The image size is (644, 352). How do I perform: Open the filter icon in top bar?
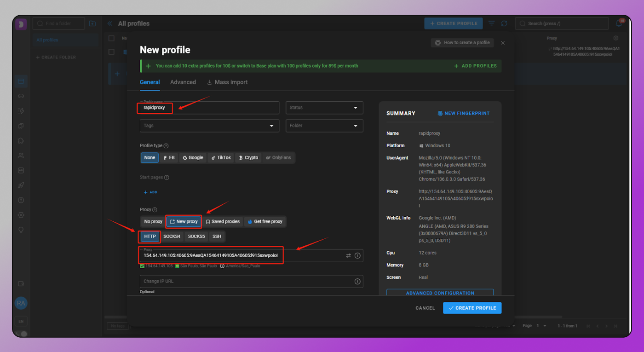(492, 23)
